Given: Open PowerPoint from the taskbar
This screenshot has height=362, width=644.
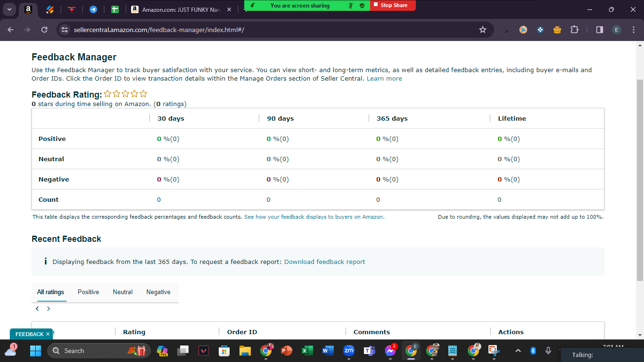Looking at the screenshot, I should [x=287, y=351].
